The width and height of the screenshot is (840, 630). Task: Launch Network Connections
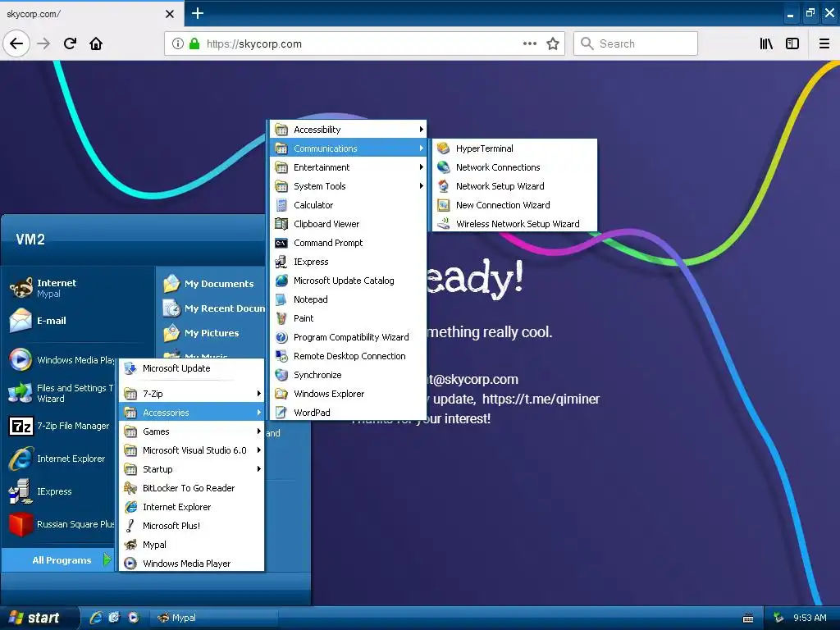tap(514, 167)
